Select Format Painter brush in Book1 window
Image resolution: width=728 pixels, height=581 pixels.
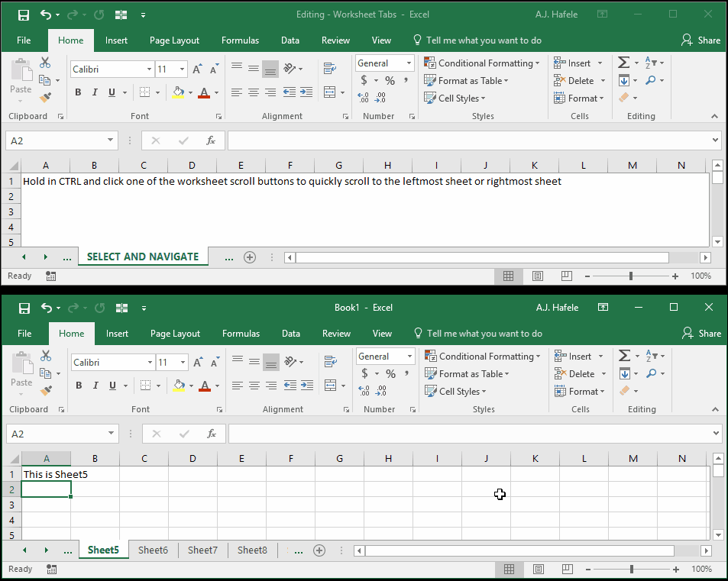[46, 391]
